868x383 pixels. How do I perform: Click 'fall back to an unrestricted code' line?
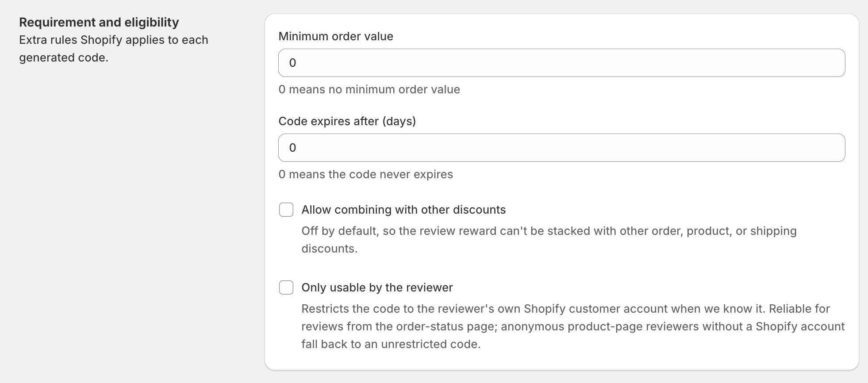pyautogui.click(x=391, y=344)
